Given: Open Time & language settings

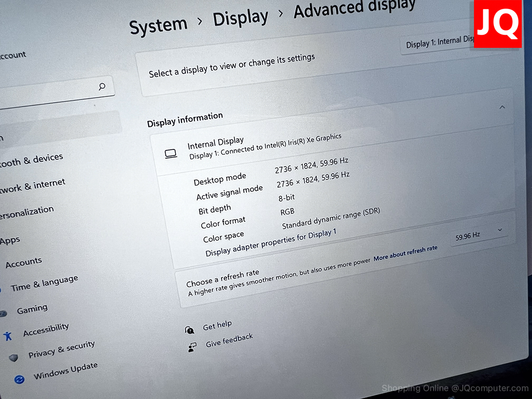Looking at the screenshot, I should pyautogui.click(x=44, y=283).
